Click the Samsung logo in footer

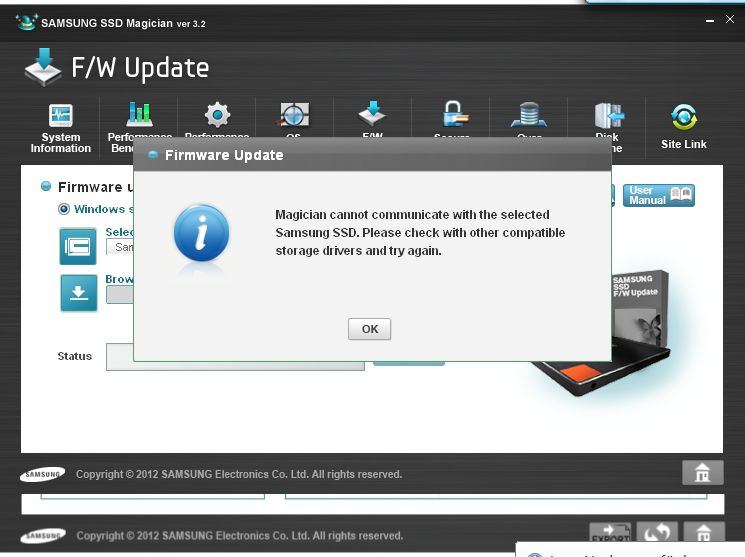pos(42,474)
